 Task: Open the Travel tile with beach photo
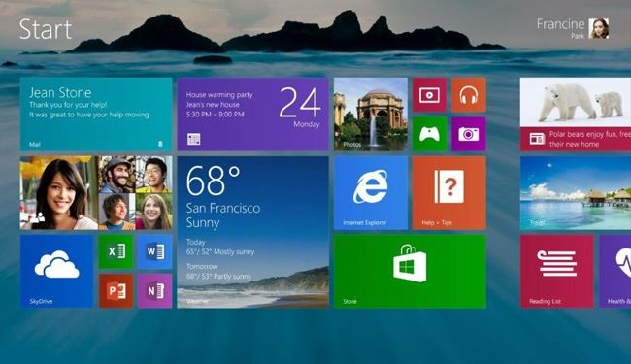click(576, 193)
